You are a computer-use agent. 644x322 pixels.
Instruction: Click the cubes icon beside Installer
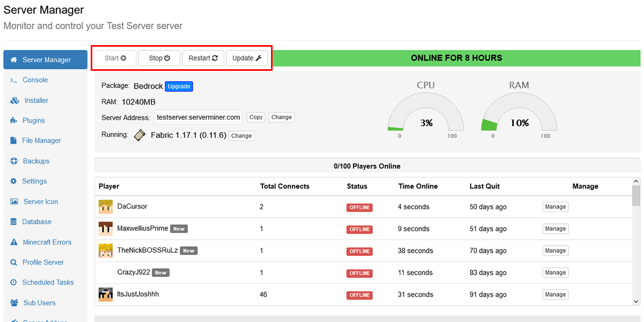tap(14, 100)
